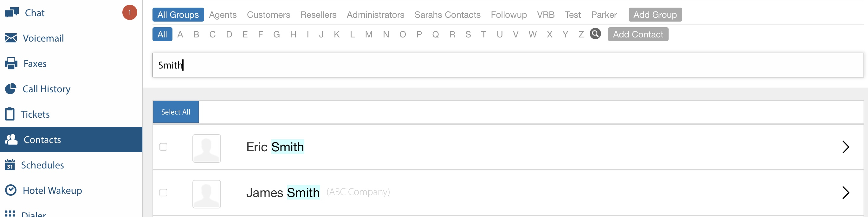
Task: Click the magnifying glass search icon
Action: pos(595,34)
